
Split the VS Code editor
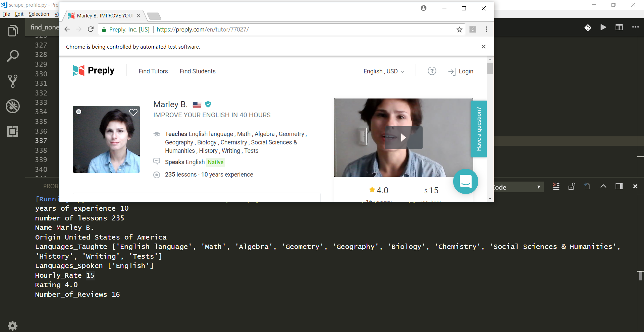coord(619,27)
